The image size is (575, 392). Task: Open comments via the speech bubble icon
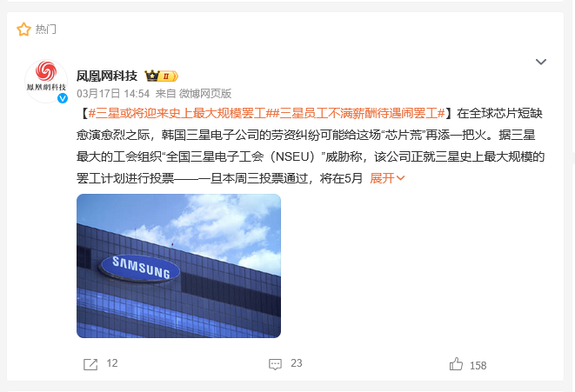point(275,364)
